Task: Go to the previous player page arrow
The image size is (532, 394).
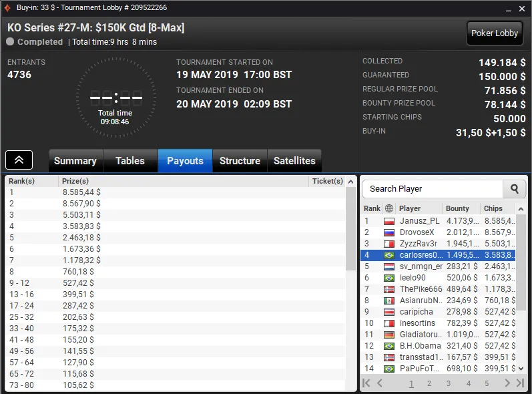Action: (380, 383)
